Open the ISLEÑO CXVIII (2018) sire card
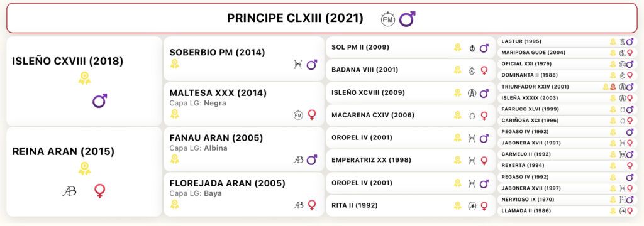 tap(85, 81)
